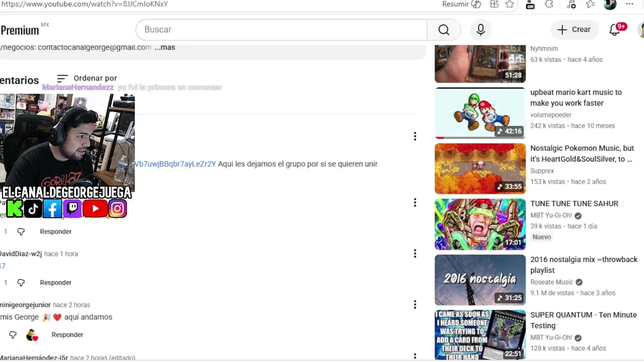Open title 'Nostalgic Pokemon Music, but it's HeartGold&SoulSilver'
The height and width of the screenshot is (362, 644).
pyautogui.click(x=582, y=153)
